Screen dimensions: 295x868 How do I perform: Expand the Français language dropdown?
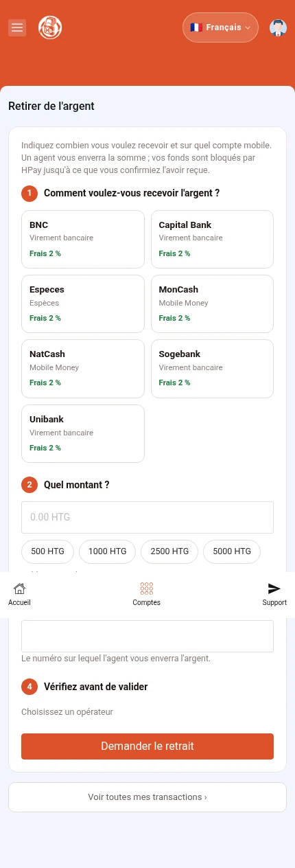pos(220,27)
